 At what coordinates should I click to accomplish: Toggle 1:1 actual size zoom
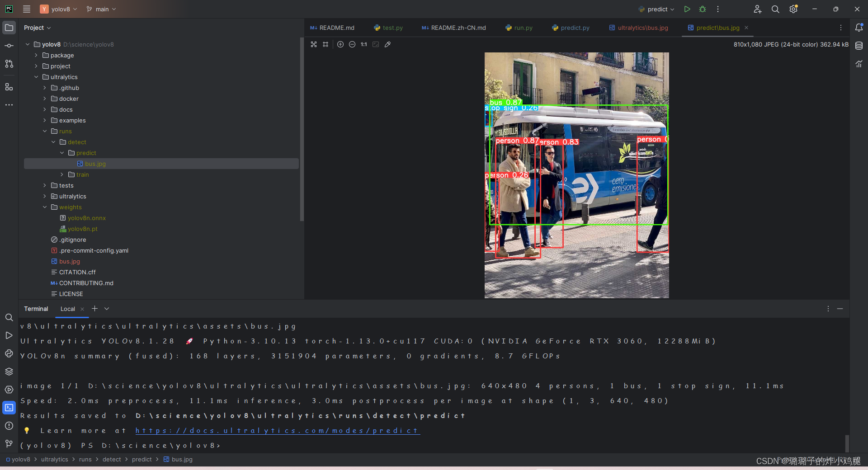pos(363,44)
